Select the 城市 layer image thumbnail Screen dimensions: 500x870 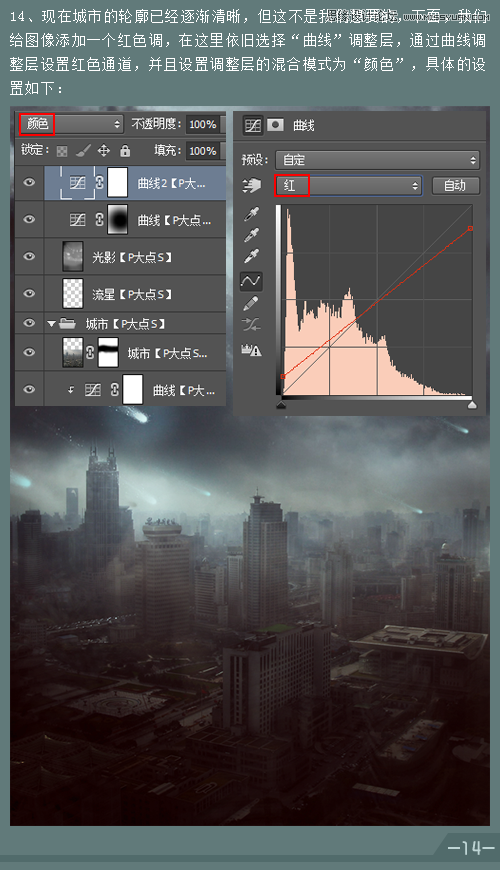(73, 352)
